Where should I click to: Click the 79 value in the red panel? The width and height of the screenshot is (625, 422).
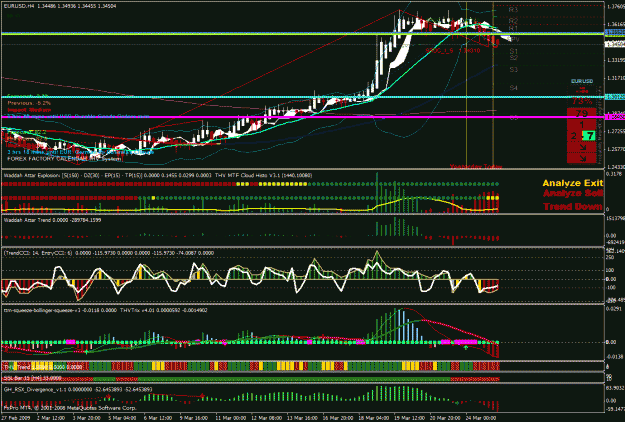point(582,114)
